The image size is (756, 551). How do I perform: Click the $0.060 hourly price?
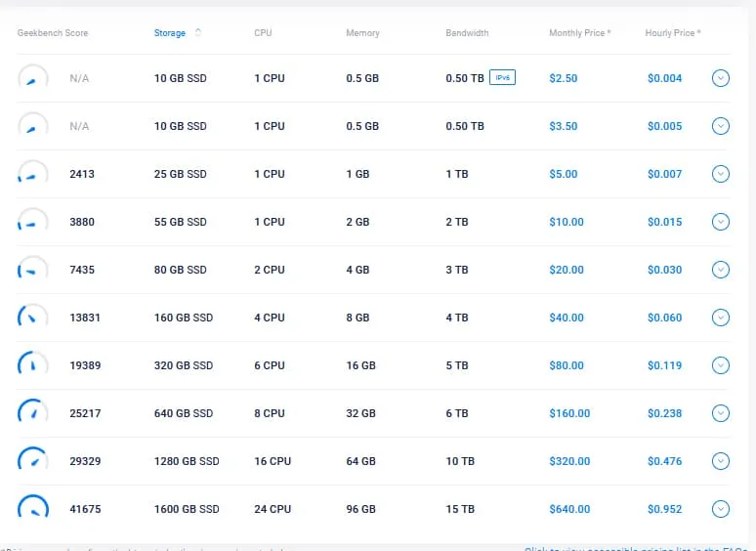664,318
